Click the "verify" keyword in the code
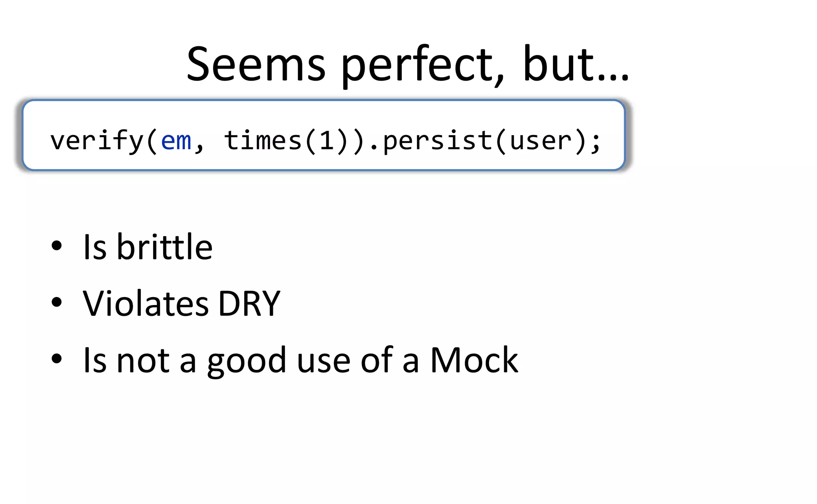Viewport: 817px width, 504px height. click(x=97, y=140)
